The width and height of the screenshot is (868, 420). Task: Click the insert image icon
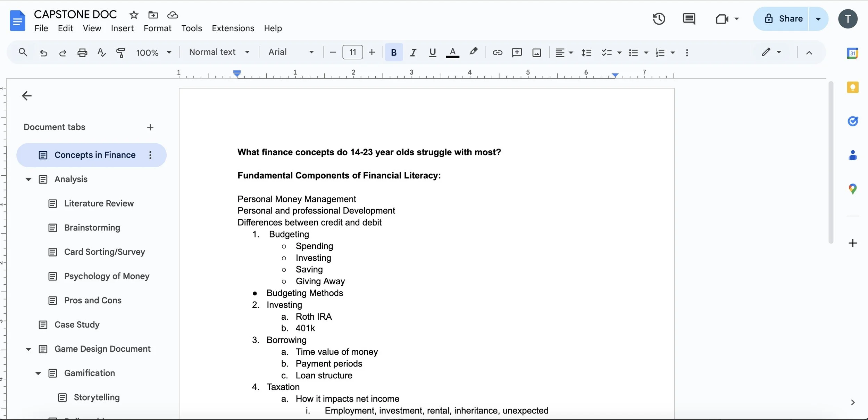[536, 52]
